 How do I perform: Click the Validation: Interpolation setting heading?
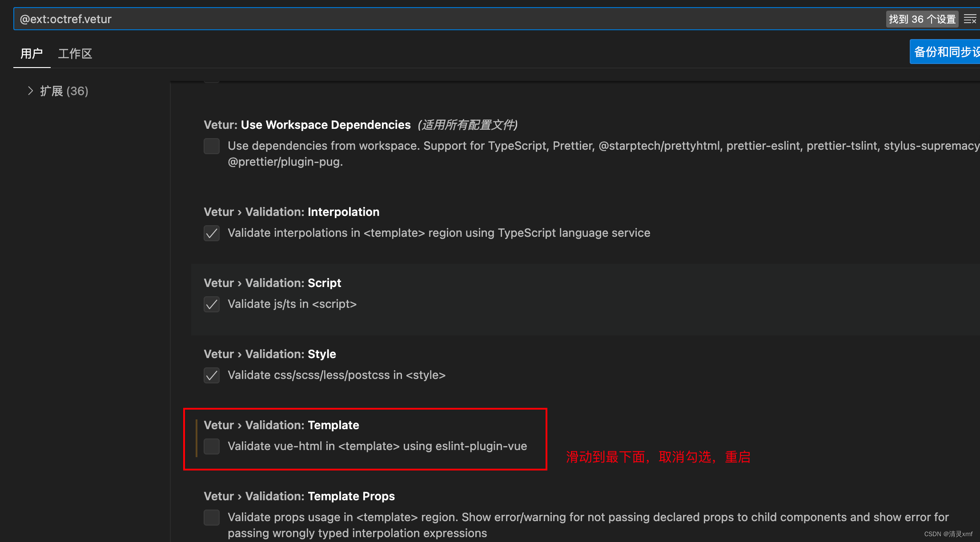[x=291, y=212]
